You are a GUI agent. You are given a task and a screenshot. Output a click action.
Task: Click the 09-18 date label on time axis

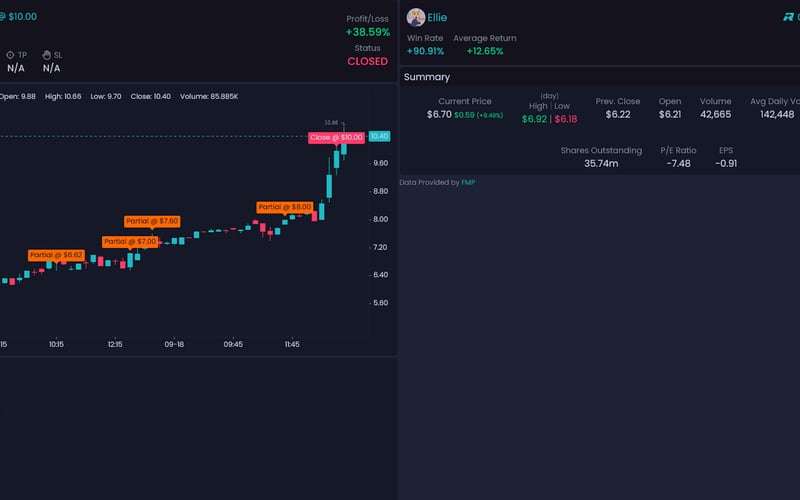[174, 344]
